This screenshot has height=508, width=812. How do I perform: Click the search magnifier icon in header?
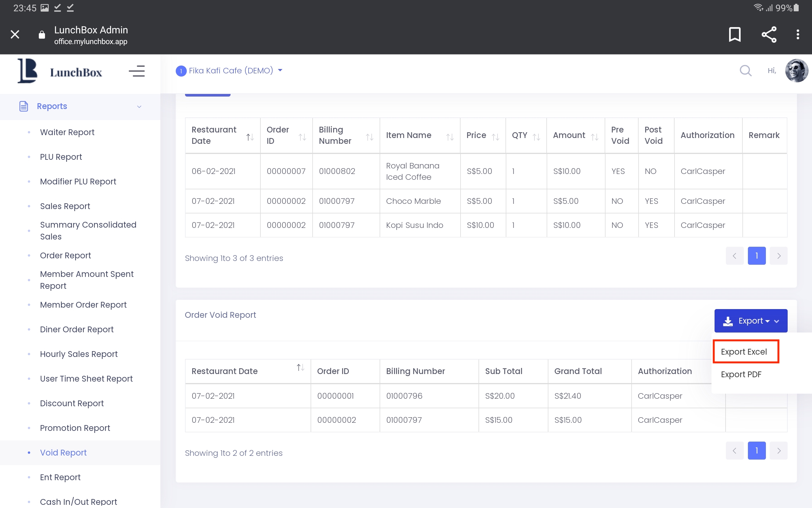(745, 70)
